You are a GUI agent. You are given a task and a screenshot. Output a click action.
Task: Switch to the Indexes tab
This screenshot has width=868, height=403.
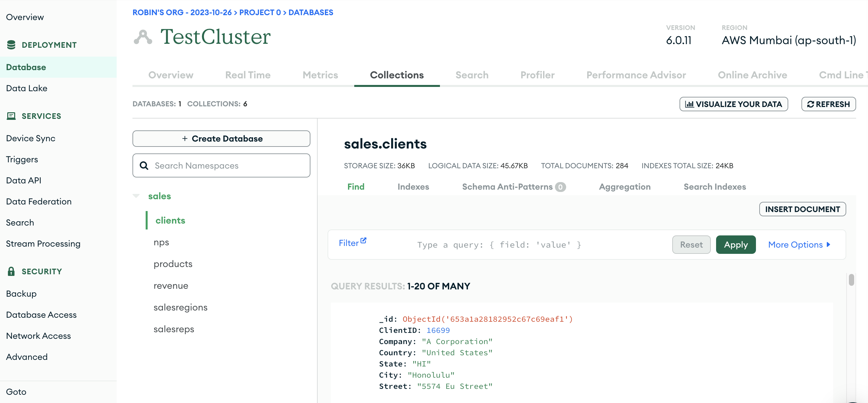point(413,186)
